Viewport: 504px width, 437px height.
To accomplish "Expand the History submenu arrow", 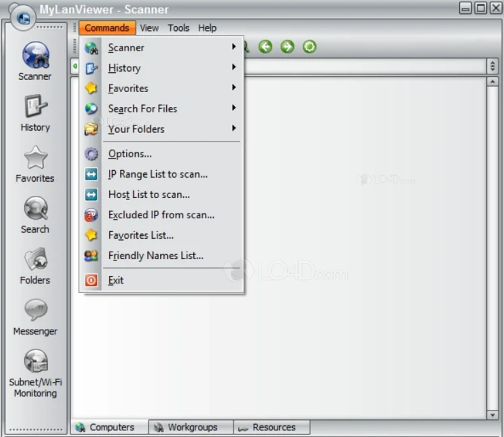I will click(x=234, y=67).
